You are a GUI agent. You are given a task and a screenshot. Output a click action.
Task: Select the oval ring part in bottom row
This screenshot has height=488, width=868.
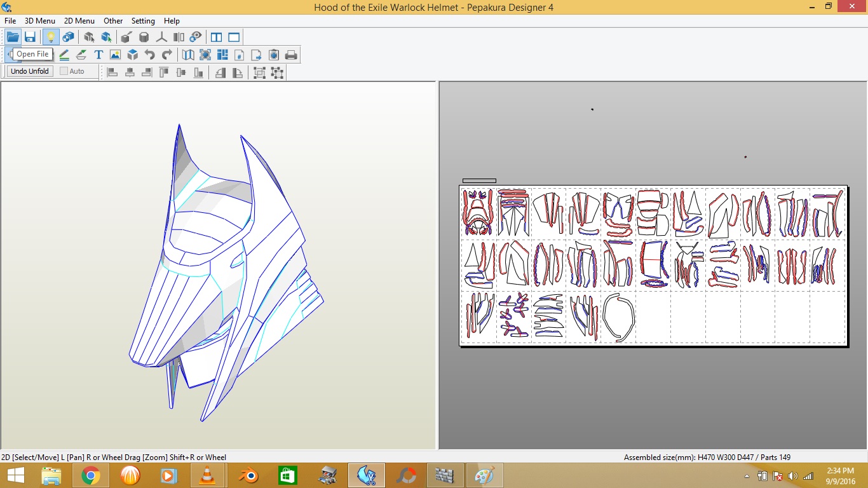pyautogui.click(x=618, y=317)
